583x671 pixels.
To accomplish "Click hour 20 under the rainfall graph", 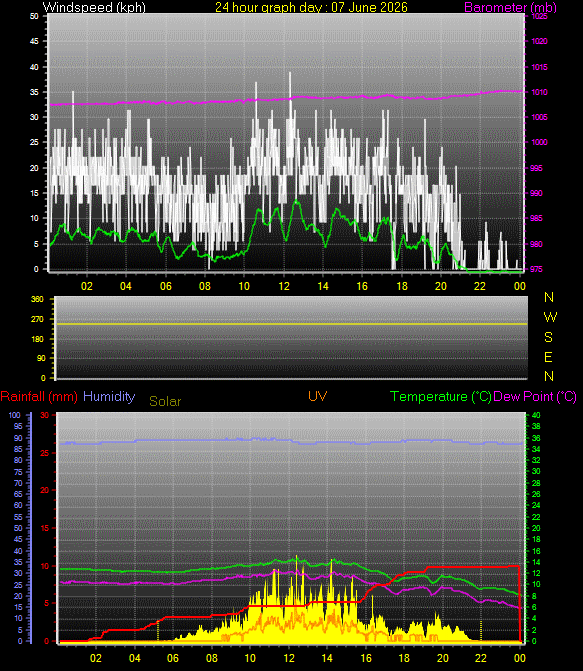I will [x=443, y=658].
